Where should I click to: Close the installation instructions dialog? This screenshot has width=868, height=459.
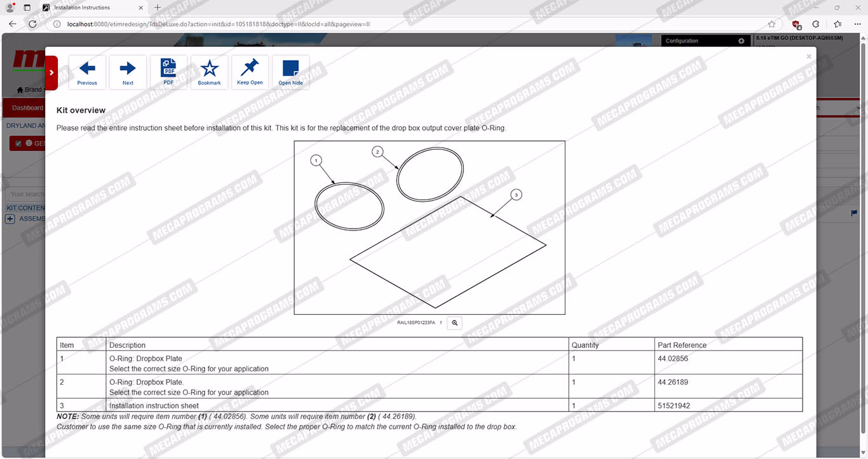(809, 57)
